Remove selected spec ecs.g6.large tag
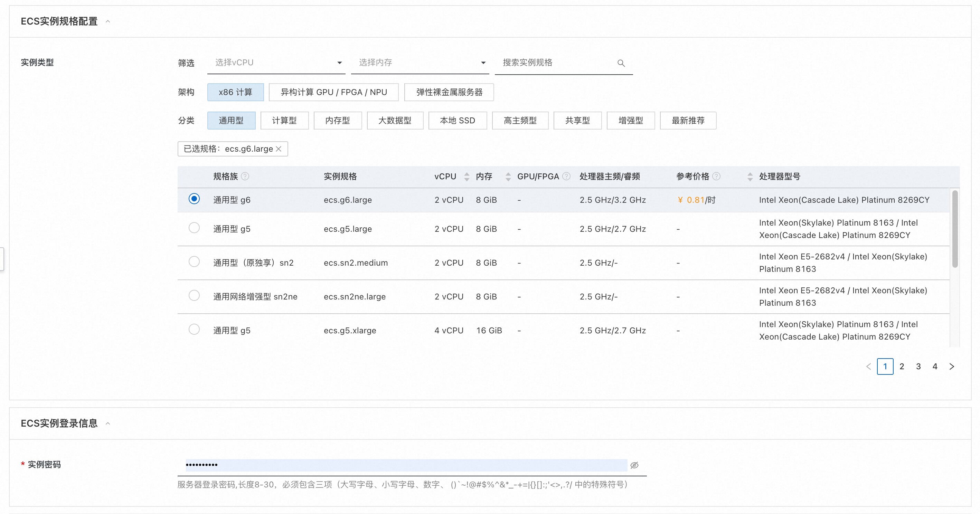Screen dimensions: 980x514 (x=279, y=149)
